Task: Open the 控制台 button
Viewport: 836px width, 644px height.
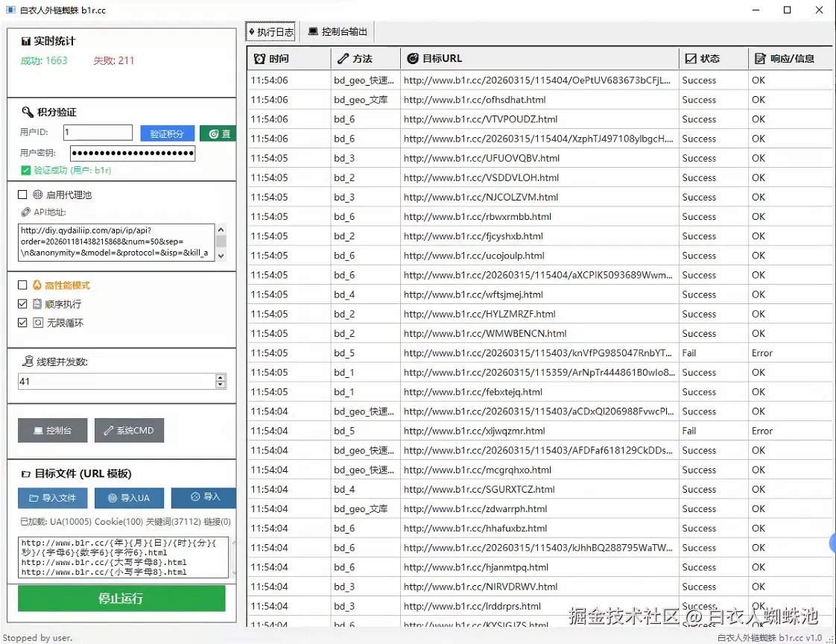Action: [52, 431]
